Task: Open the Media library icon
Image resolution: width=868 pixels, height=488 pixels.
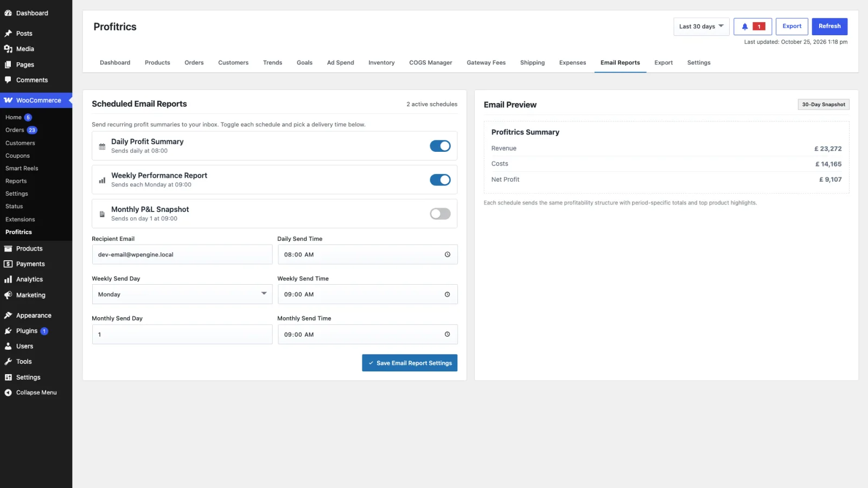Action: click(x=8, y=49)
